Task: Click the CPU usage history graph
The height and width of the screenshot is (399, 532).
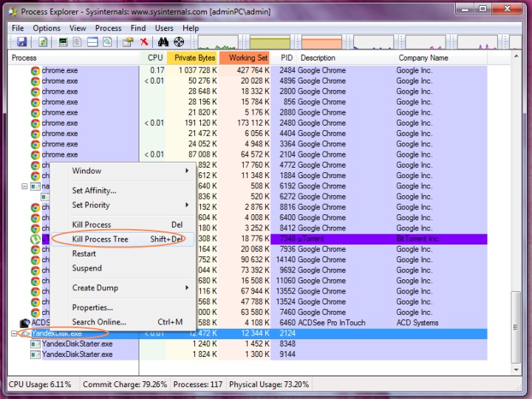Action: coord(218,42)
